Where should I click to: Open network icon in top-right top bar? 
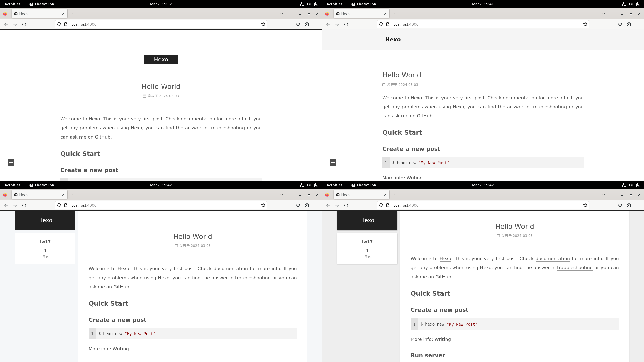pyautogui.click(x=624, y=4)
